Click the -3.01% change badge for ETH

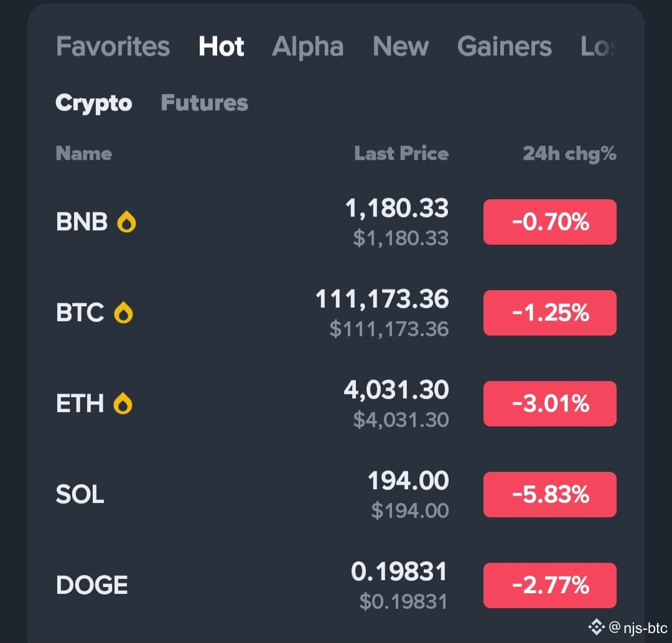549,403
